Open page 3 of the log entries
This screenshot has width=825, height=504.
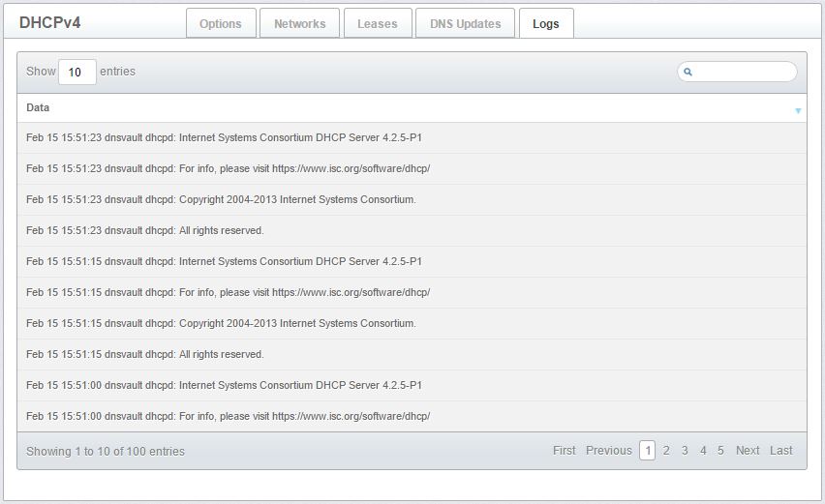[x=685, y=451]
